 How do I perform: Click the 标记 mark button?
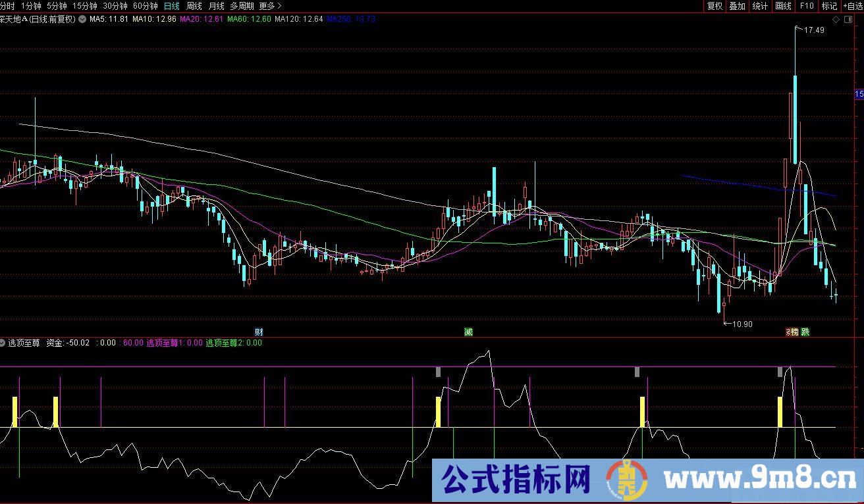[x=829, y=6]
